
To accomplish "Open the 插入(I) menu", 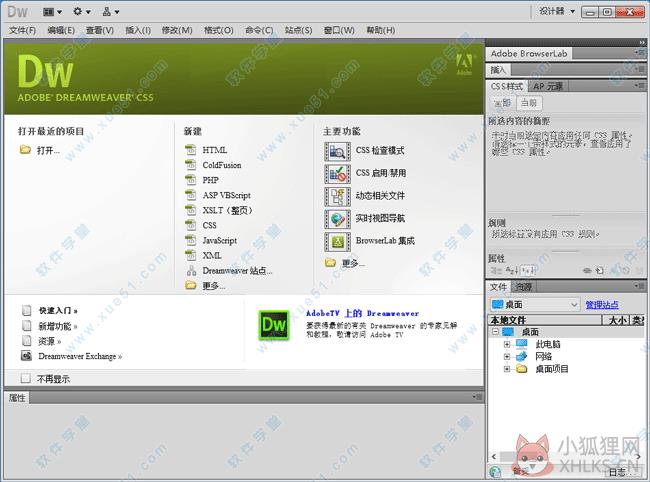I will 138,30.
